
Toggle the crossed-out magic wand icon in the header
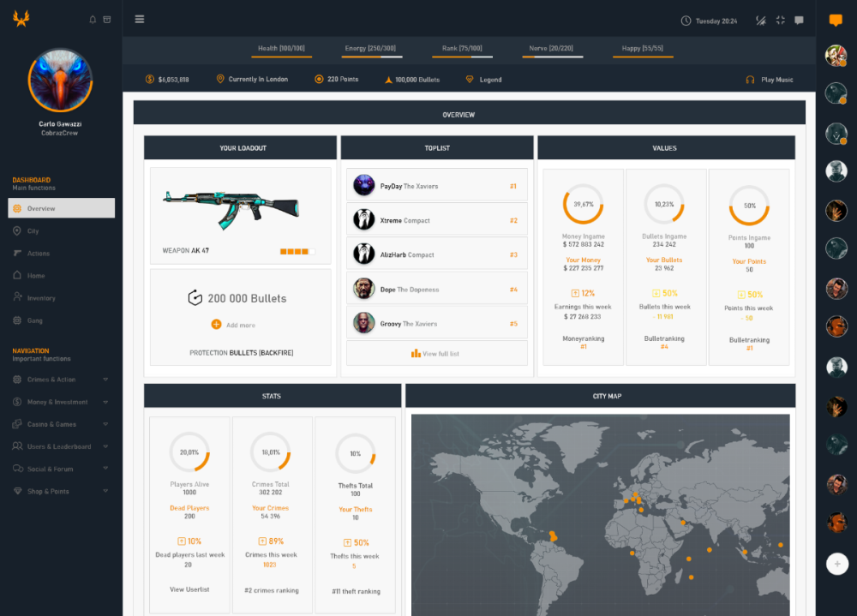click(x=760, y=21)
